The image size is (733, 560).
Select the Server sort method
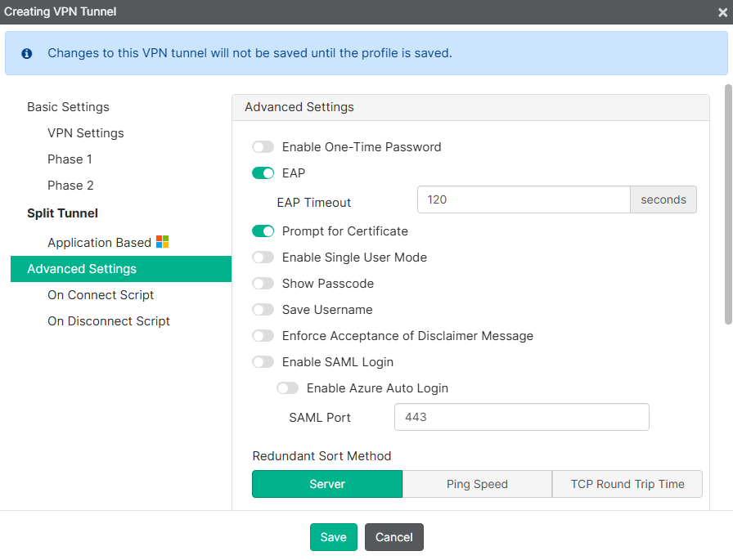[x=326, y=484]
